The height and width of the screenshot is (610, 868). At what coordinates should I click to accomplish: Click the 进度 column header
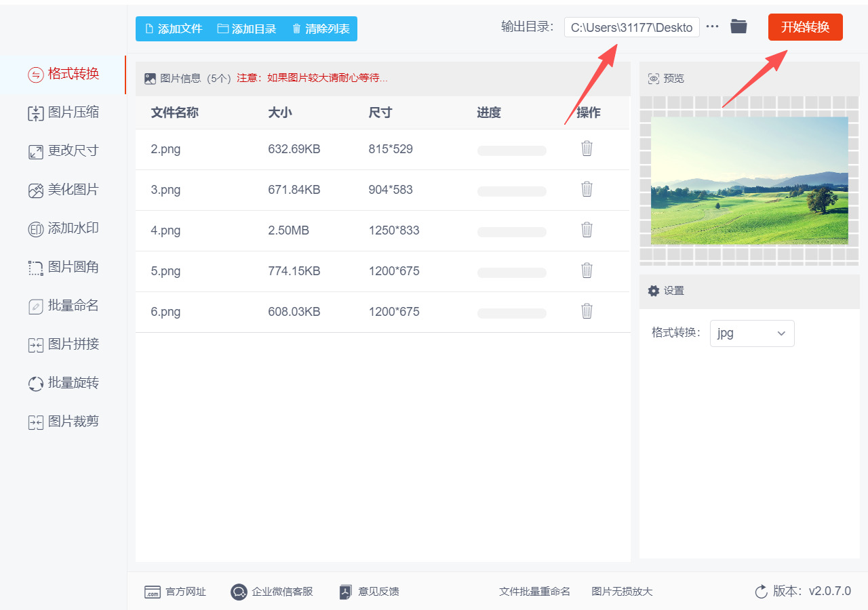[x=489, y=113]
